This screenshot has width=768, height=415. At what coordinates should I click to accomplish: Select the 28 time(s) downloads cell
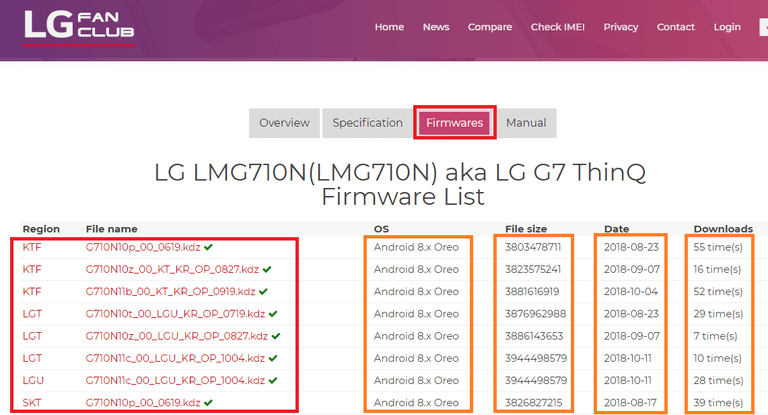click(x=718, y=380)
